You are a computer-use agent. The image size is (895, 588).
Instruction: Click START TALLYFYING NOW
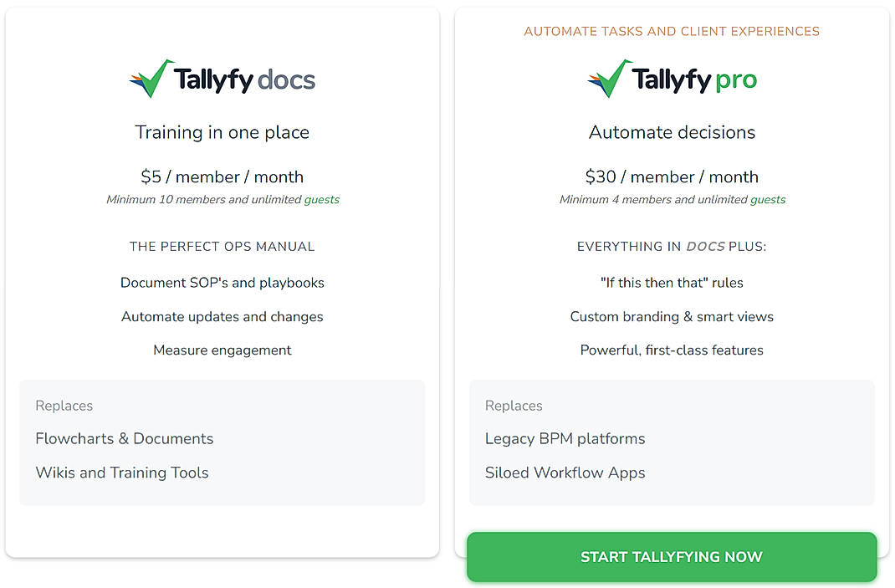point(672,556)
